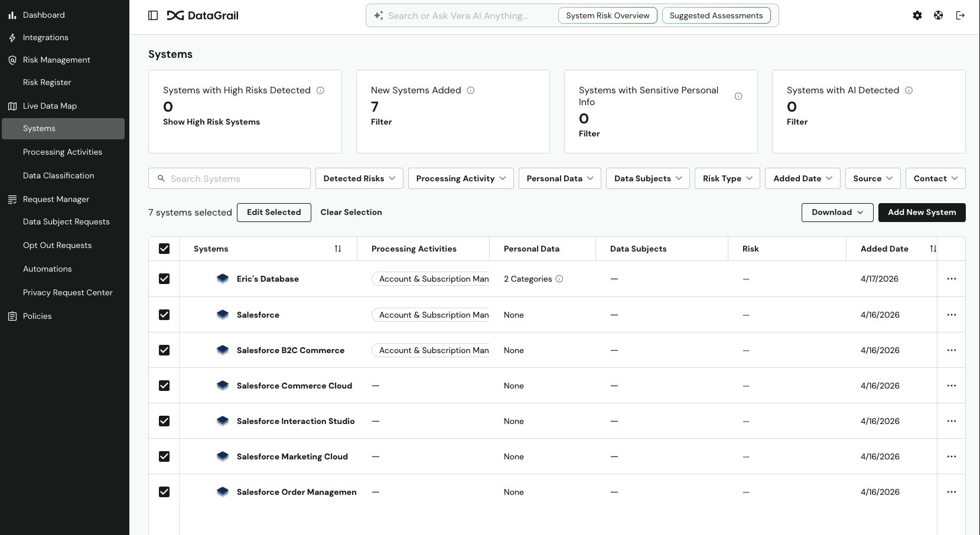Click info icon beside Sensitive Personal Info
Screen dimensions: 980x535
coord(738,96)
